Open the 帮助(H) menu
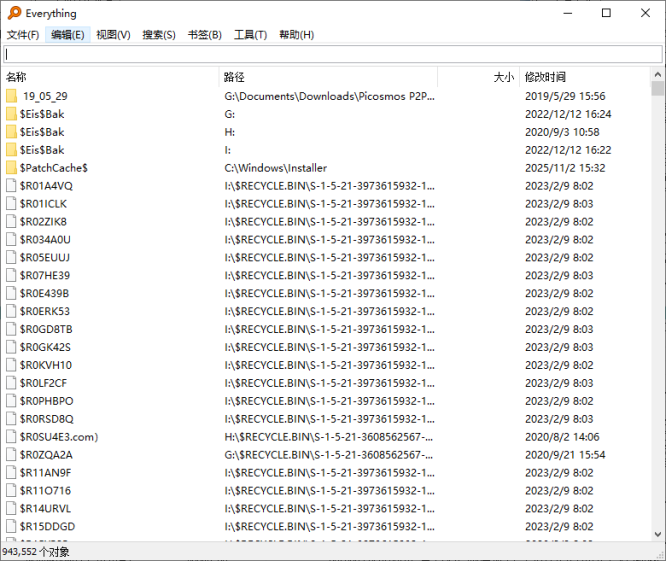666x561 pixels. 296,35
